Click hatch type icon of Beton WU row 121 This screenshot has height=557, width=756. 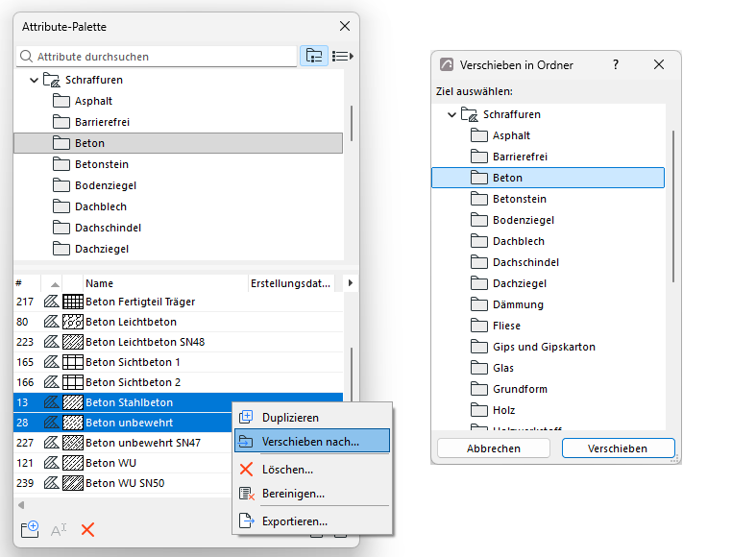tap(52, 463)
